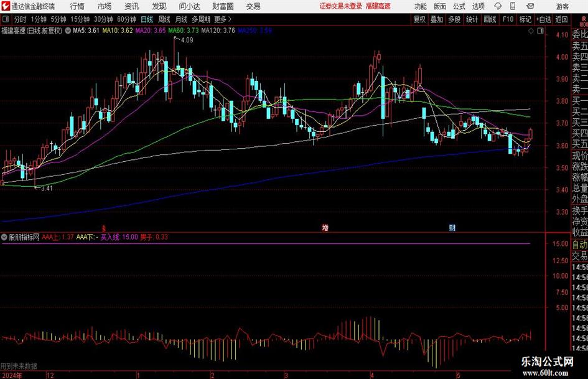
Task: Click the 叠加 overlay button
Action: coord(437,19)
